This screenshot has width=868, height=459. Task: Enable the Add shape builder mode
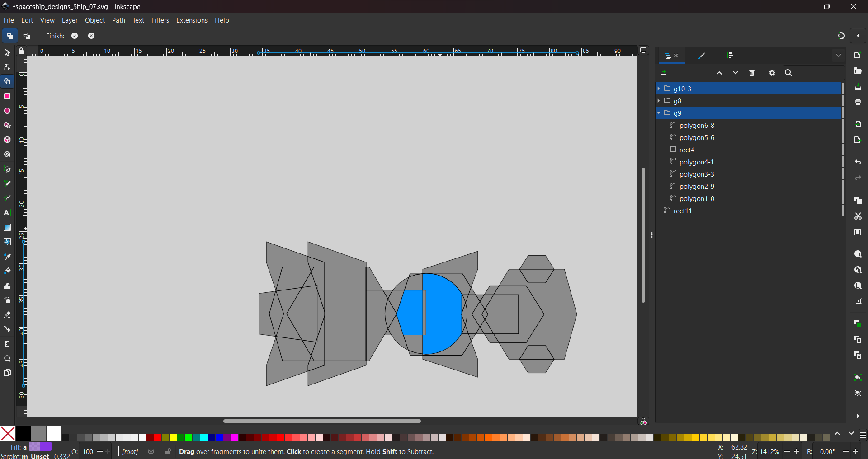tap(10, 36)
